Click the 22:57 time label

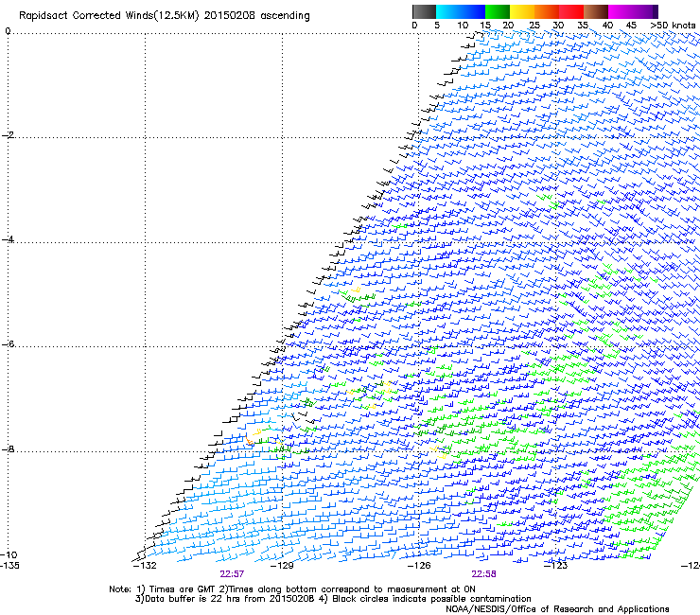click(x=232, y=574)
